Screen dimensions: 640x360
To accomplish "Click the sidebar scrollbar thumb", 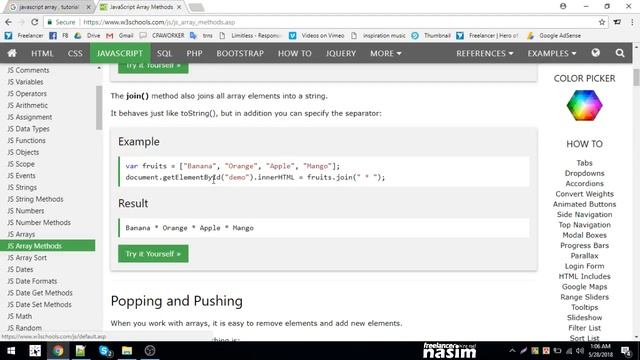I will 99,108.
